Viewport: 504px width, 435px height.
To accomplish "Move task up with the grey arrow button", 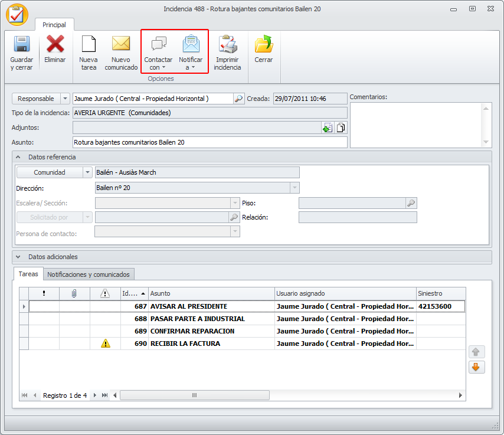I will point(476,352).
